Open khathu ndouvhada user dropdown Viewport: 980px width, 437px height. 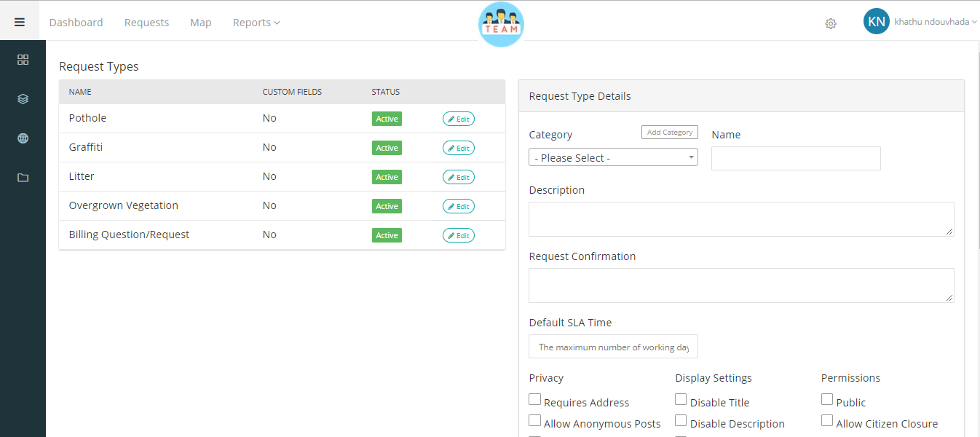coord(935,22)
